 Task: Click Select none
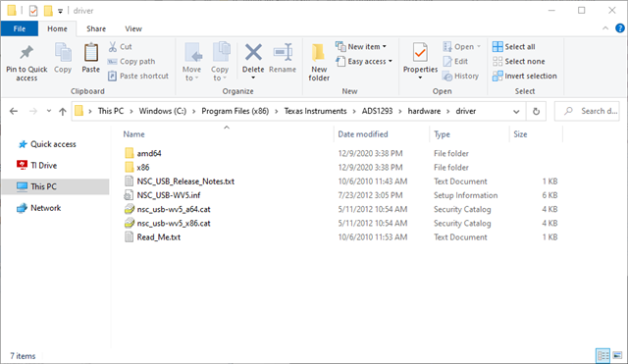(x=519, y=61)
